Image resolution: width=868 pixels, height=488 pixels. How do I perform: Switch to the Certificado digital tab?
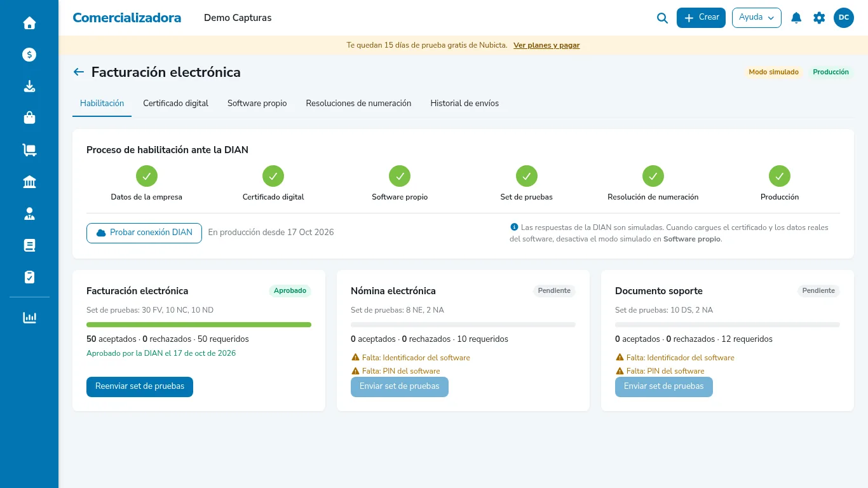click(x=175, y=103)
